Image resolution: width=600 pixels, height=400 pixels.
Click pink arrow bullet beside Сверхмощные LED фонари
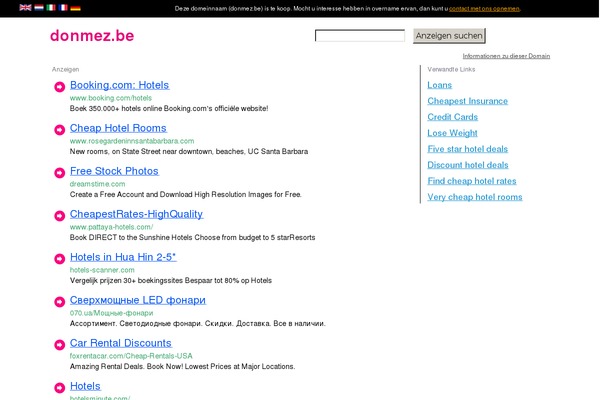[x=59, y=302]
